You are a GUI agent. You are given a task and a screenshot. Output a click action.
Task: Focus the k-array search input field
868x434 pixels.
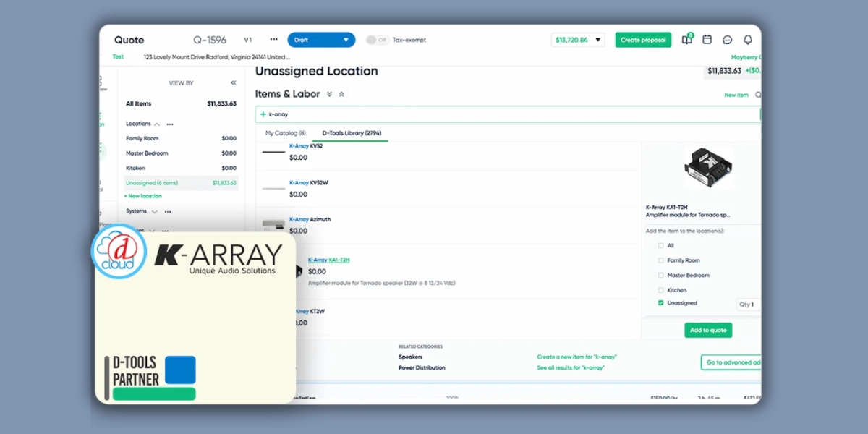pos(508,114)
